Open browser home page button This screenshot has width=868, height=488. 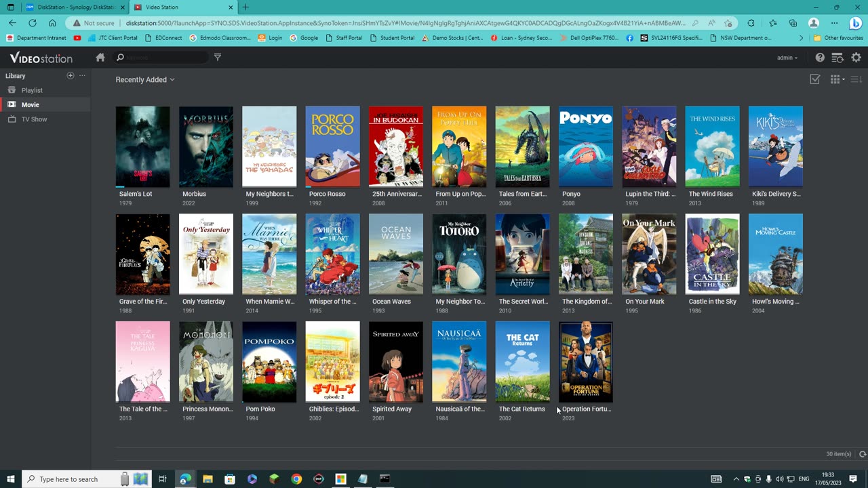(52, 23)
